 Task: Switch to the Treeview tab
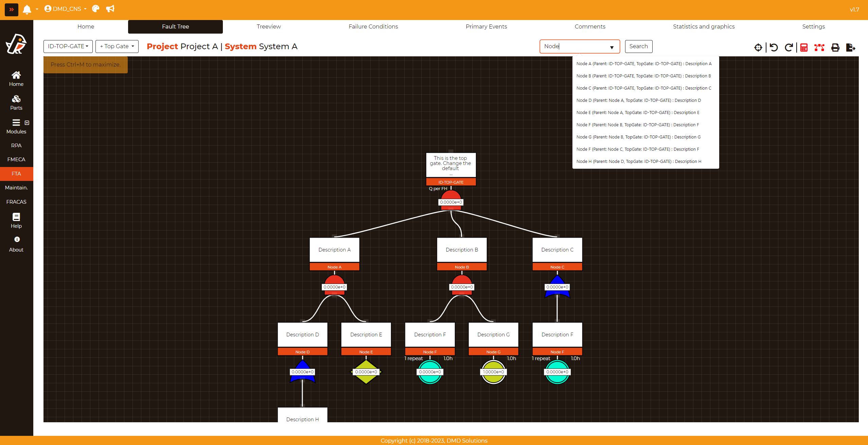coord(268,26)
